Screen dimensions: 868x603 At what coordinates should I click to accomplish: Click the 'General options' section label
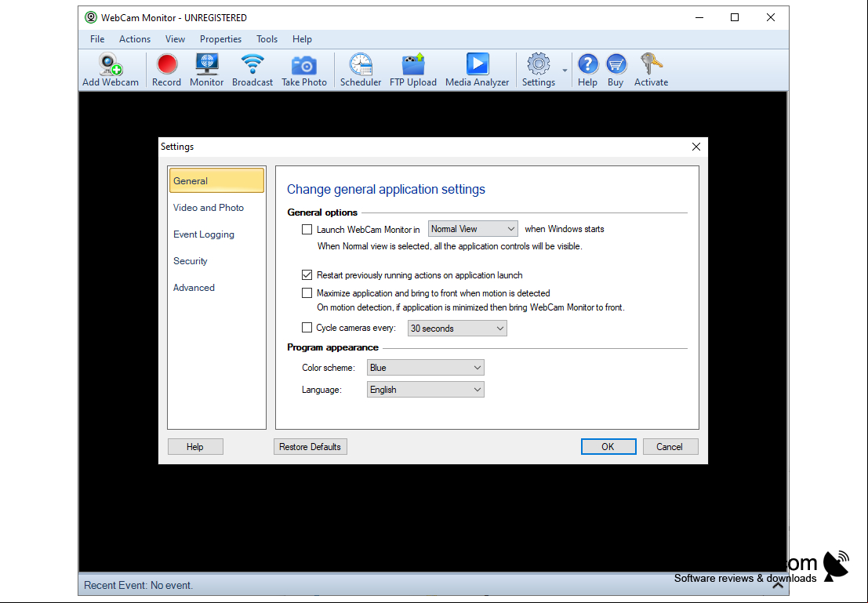[322, 212]
